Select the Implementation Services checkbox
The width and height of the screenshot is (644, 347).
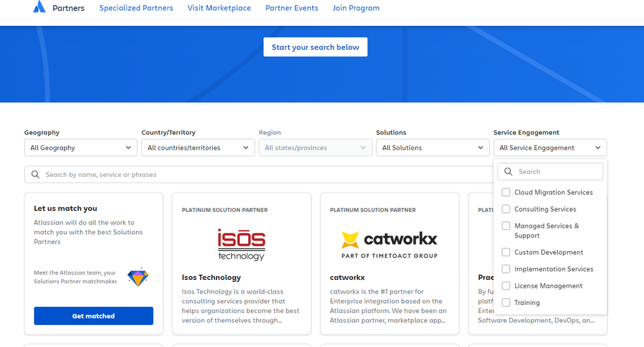coord(506,269)
